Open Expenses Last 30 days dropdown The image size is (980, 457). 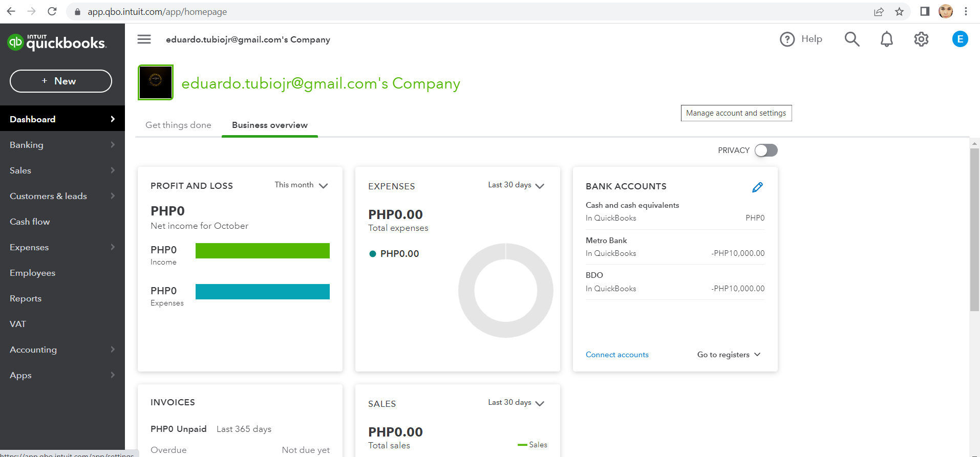[516, 185]
